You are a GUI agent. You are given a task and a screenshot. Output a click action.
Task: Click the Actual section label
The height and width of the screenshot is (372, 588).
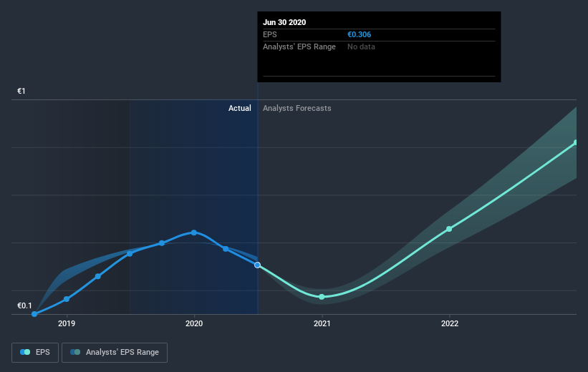pos(240,108)
